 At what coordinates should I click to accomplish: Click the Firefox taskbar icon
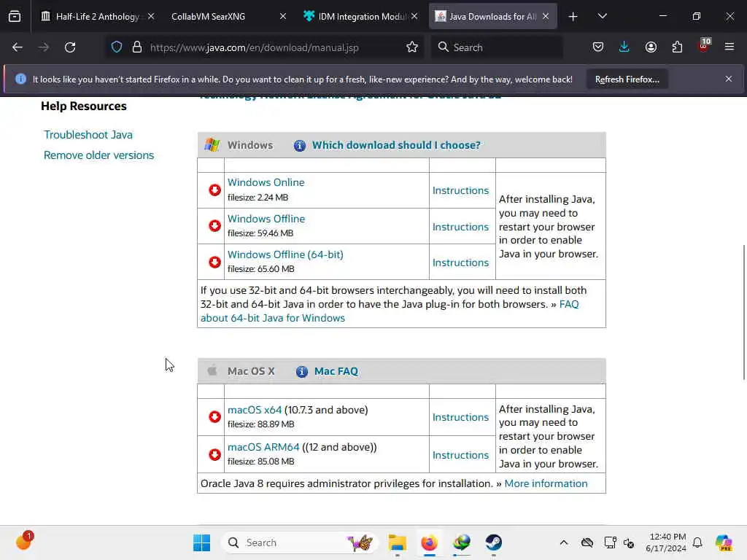pos(429,542)
